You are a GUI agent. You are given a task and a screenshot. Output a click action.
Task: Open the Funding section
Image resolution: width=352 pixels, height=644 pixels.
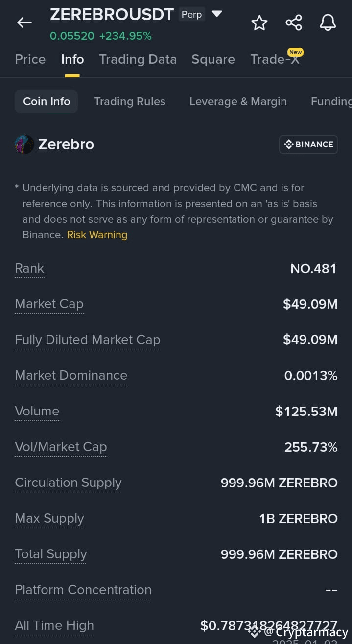pyautogui.click(x=331, y=101)
